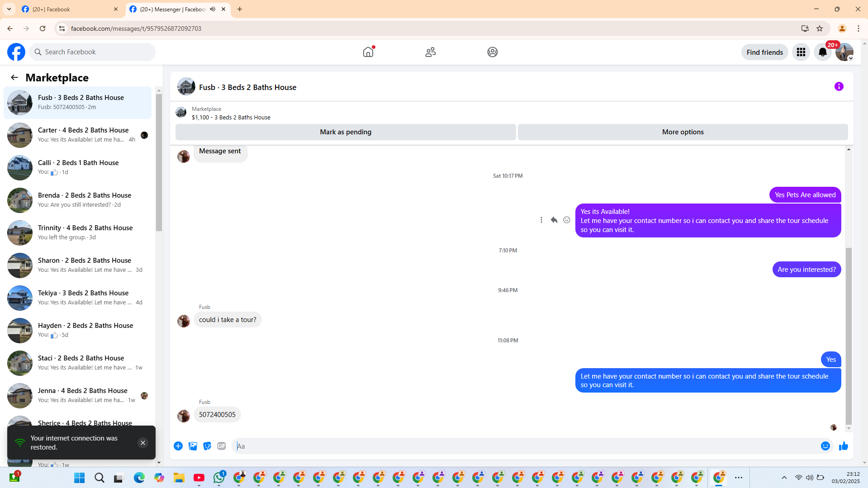Click the Mark as pending button
Image resolution: width=868 pixels, height=488 pixels.
point(346,132)
